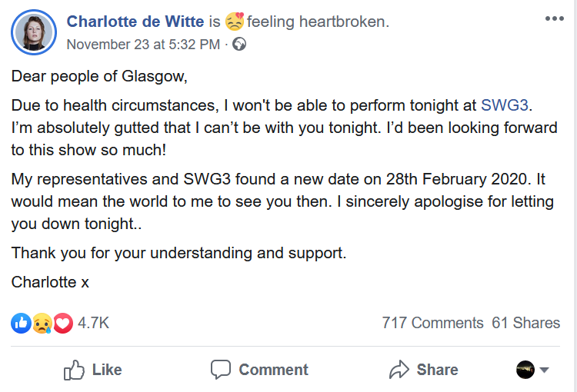The width and height of the screenshot is (577, 392).
Task: Click the red heart reaction icon
Action: [62, 324]
